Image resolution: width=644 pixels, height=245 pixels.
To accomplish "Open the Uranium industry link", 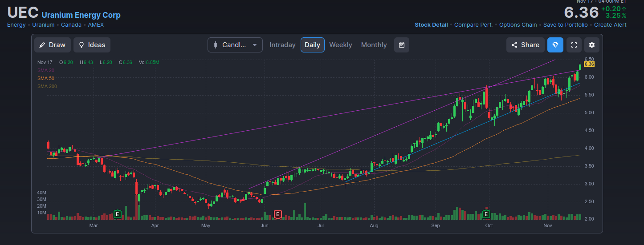I will 43,25.
